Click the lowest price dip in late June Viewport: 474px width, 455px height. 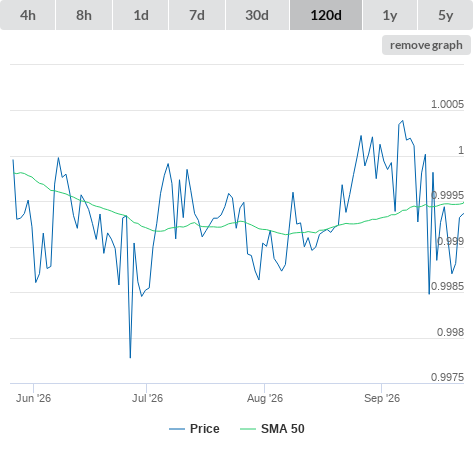click(130, 357)
